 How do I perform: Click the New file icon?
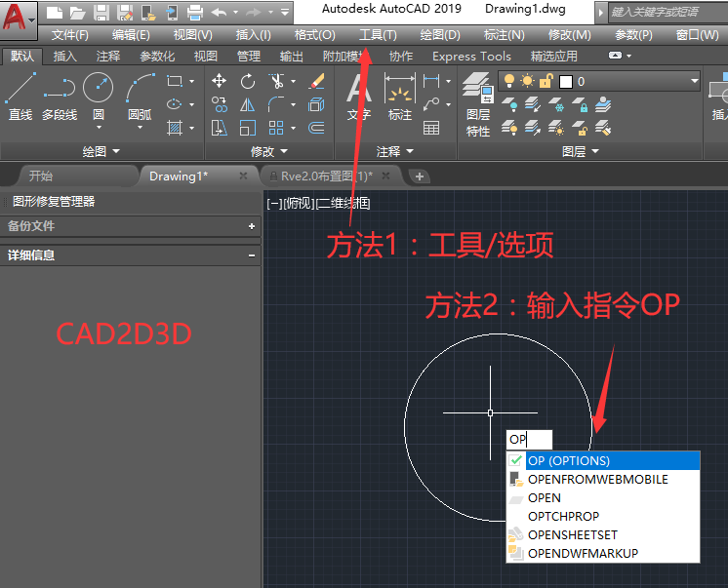55,13
